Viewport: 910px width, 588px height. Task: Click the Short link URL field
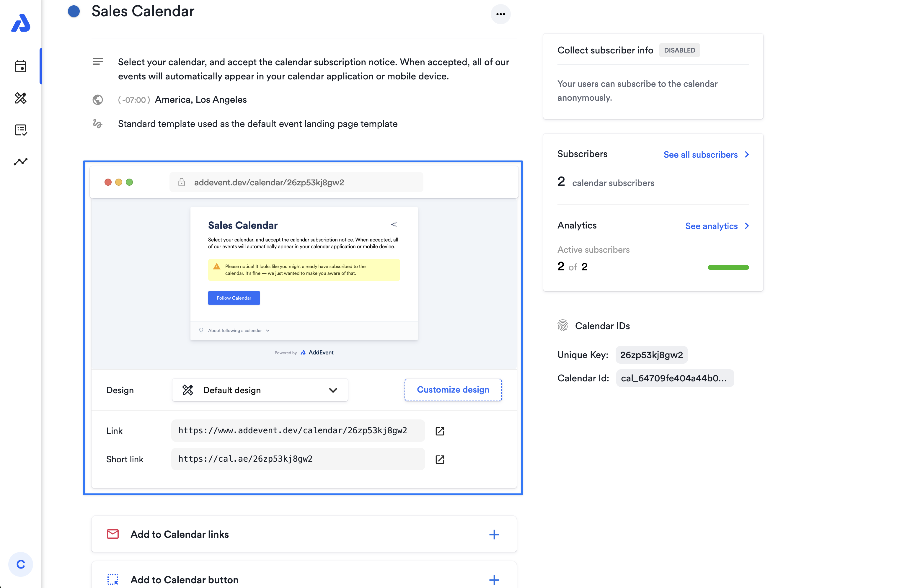pos(298,459)
